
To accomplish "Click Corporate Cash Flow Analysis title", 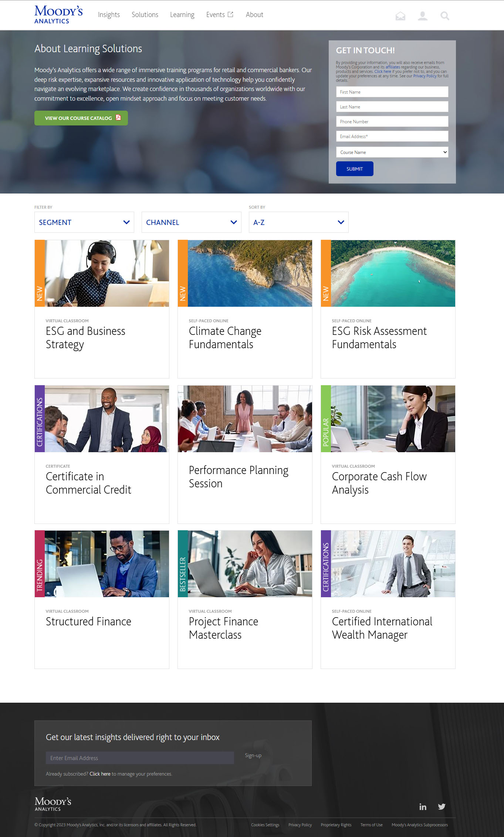I will (379, 483).
